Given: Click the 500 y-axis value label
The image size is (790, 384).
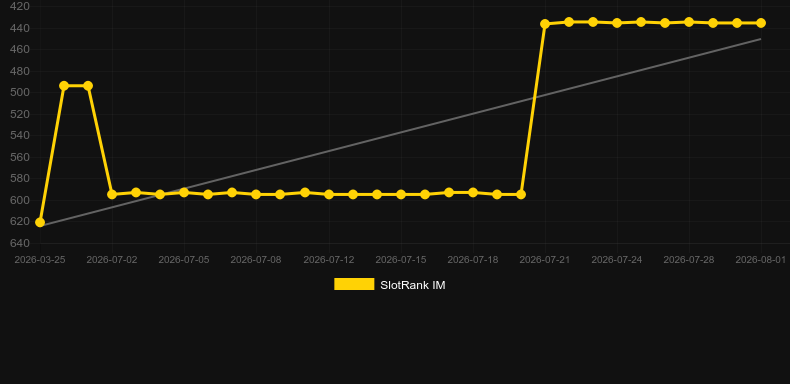Looking at the screenshot, I should (20, 92).
